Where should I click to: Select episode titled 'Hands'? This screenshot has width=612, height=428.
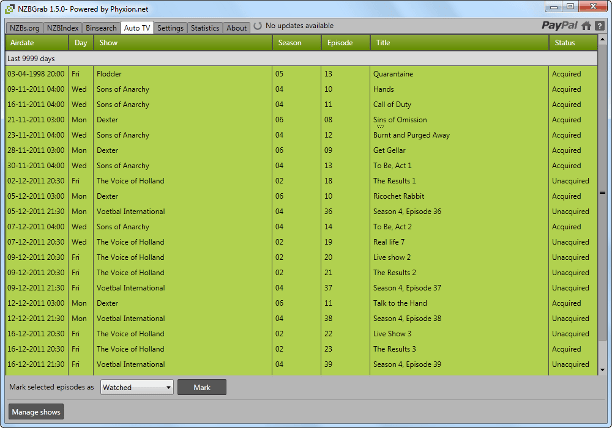[384, 89]
